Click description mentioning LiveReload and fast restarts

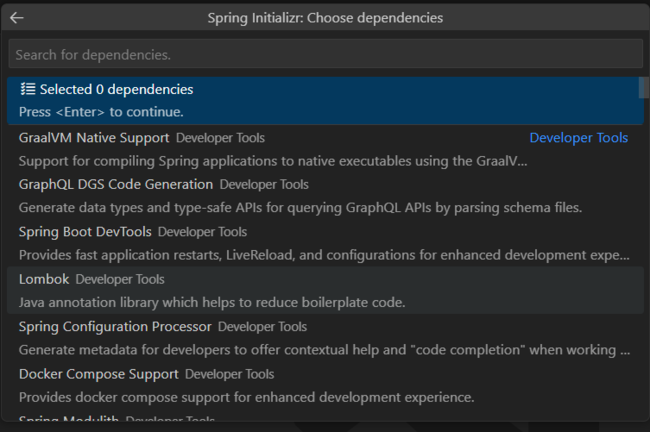tap(324, 255)
